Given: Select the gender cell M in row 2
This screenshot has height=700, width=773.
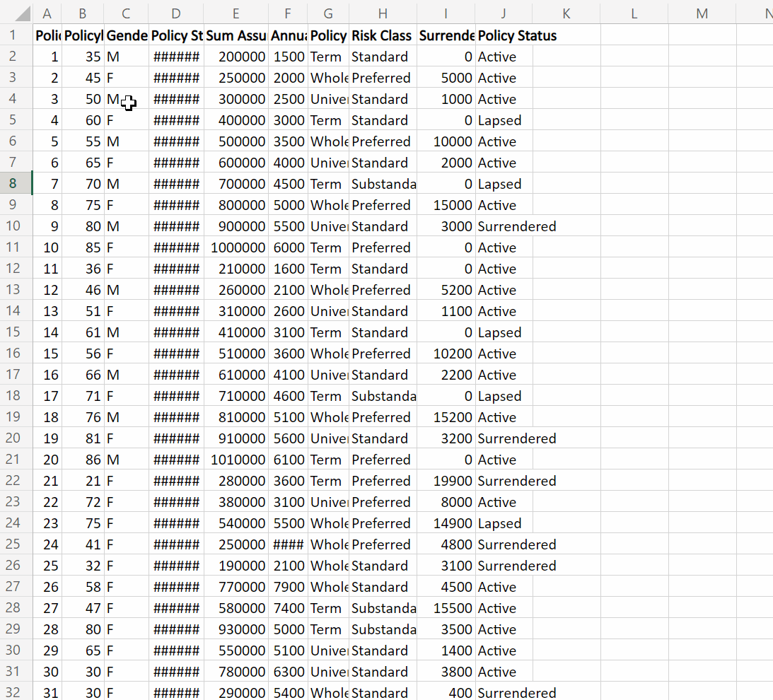Looking at the screenshot, I should pyautogui.click(x=125, y=56).
